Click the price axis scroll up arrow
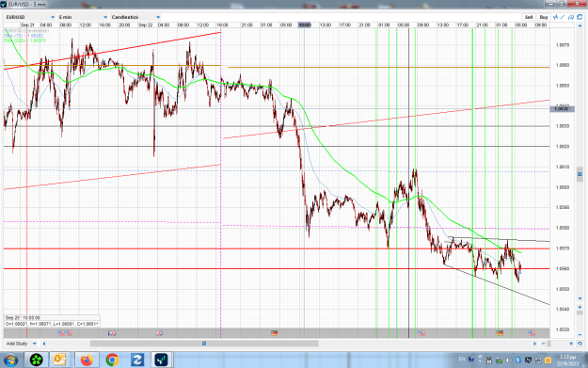Screen dimensions: 588x368 tap(580, 26)
